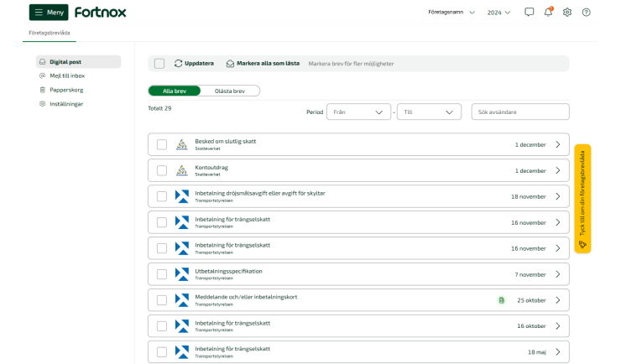This screenshot has width=621, height=364.
Task: Tick the select-all checkbox in toolbar
Action: click(159, 63)
